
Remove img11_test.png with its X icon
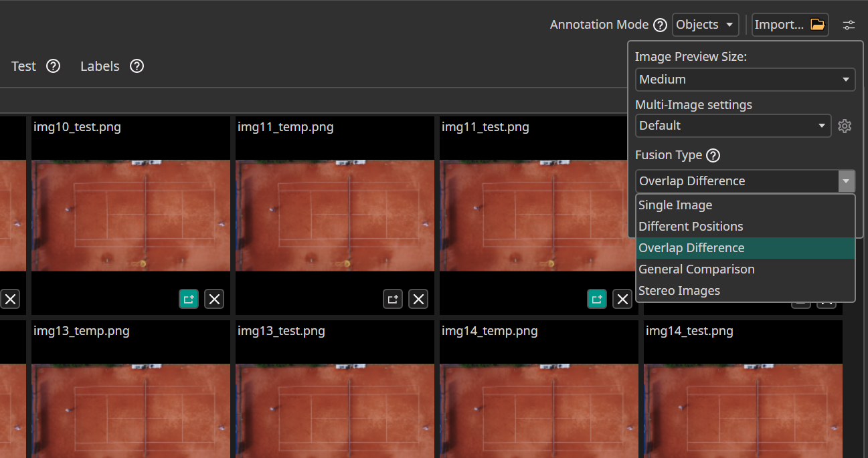click(622, 299)
